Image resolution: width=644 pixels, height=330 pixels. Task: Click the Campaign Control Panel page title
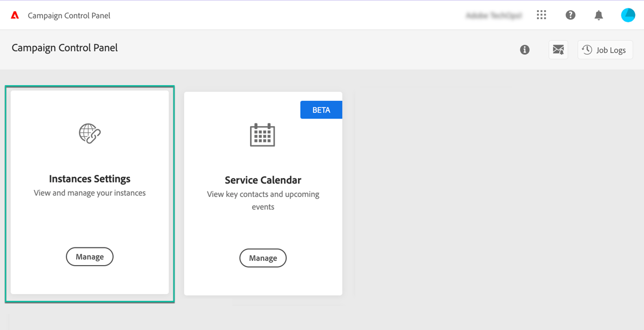pyautogui.click(x=64, y=48)
